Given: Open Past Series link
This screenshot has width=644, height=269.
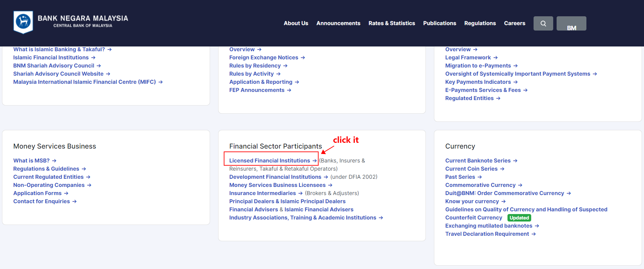Looking at the screenshot, I should point(463,177).
